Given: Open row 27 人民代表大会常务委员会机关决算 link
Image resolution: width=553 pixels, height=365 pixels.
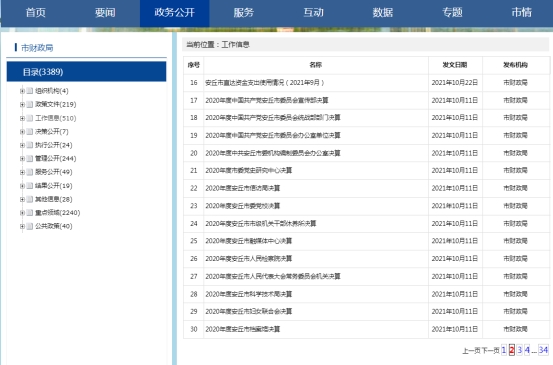Looking at the screenshot, I should [x=273, y=276].
